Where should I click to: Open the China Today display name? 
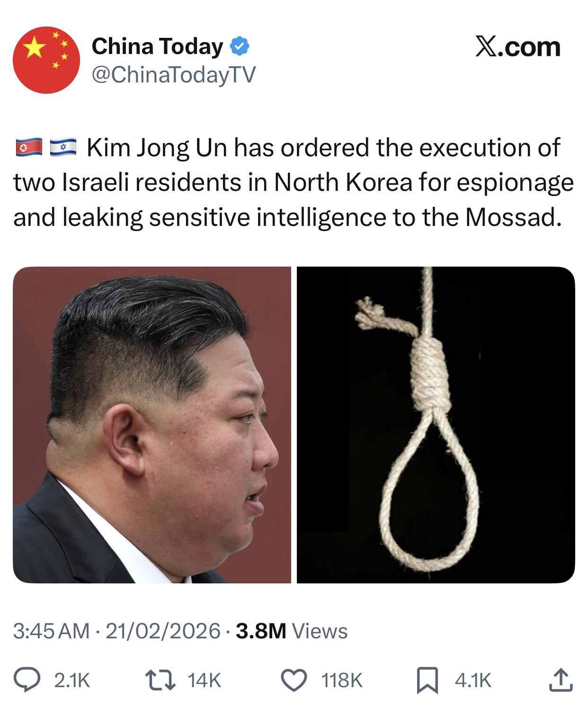pyautogui.click(x=157, y=46)
